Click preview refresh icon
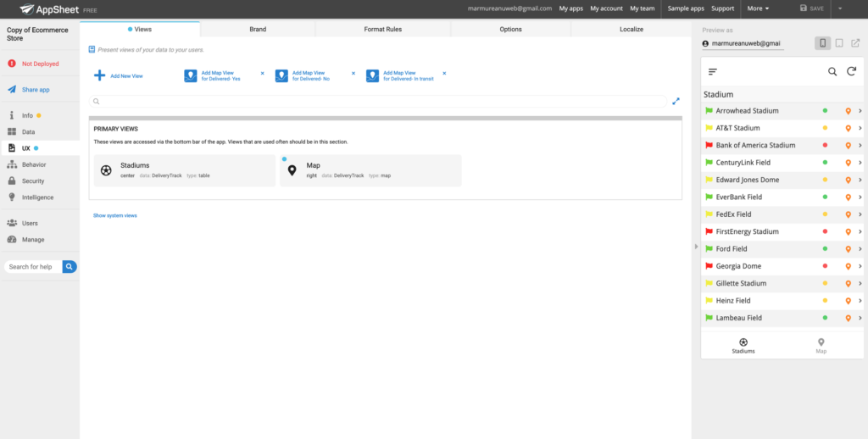This screenshot has height=439, width=868. 851,71
